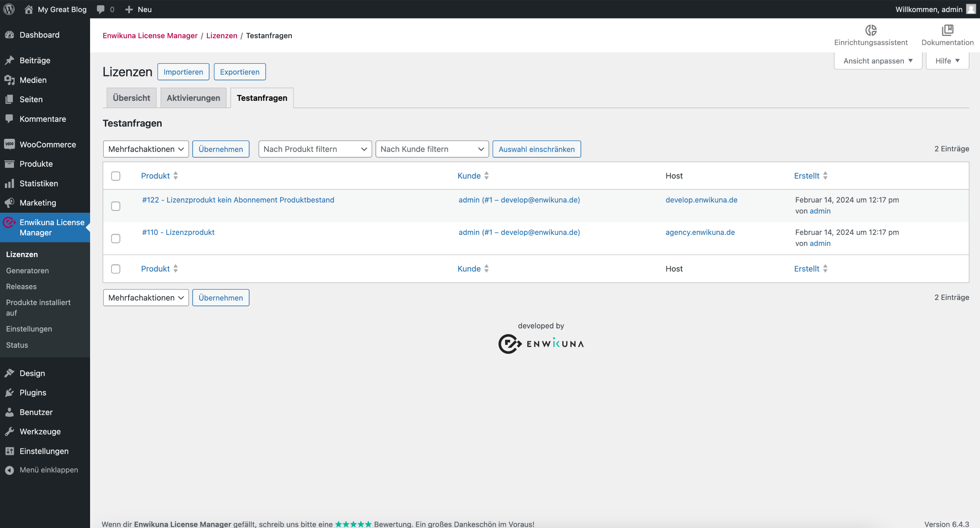The height and width of the screenshot is (528, 980).
Task: Switch to the Aktivierungen tab
Action: pos(193,98)
